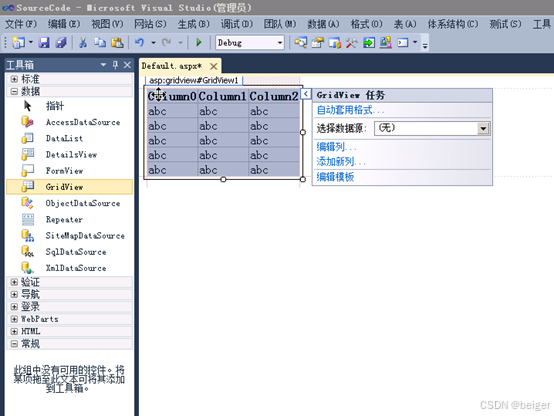554x416 pixels.
Task: Click the 编辑模板 link
Action: 335,177
